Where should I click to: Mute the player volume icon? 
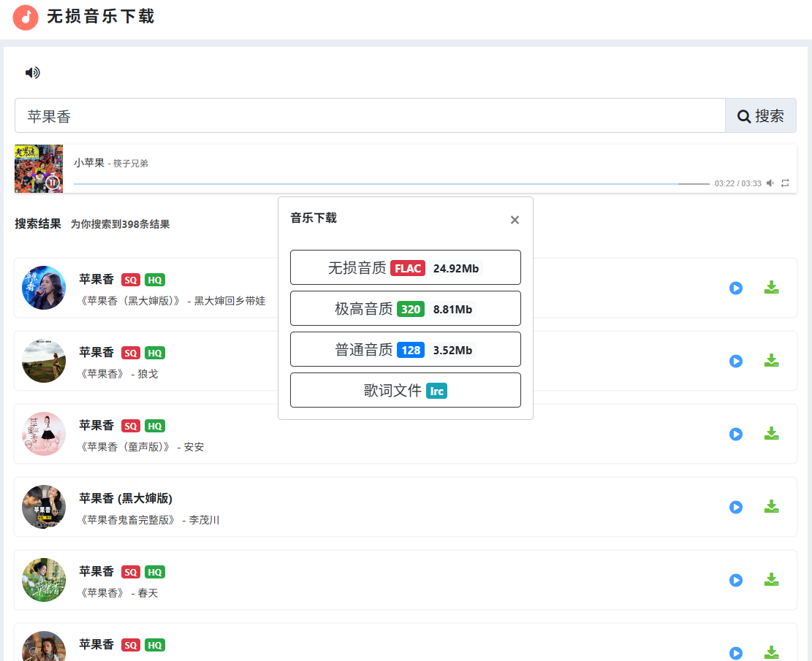click(x=770, y=183)
